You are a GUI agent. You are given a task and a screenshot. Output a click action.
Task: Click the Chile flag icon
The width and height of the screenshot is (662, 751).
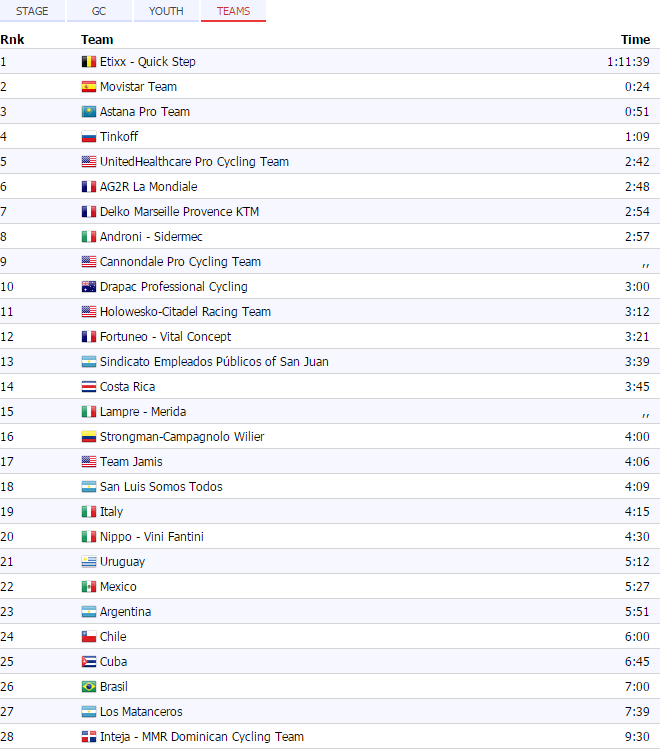pos(89,637)
